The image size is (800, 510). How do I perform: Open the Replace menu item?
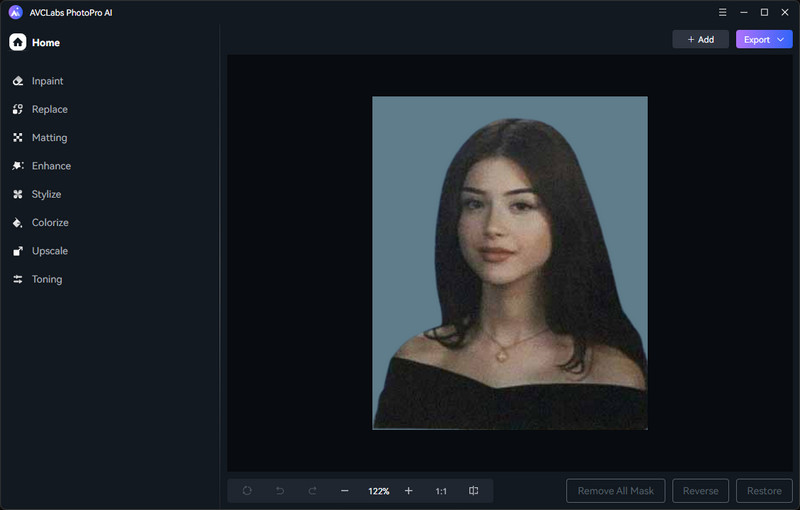[49, 109]
